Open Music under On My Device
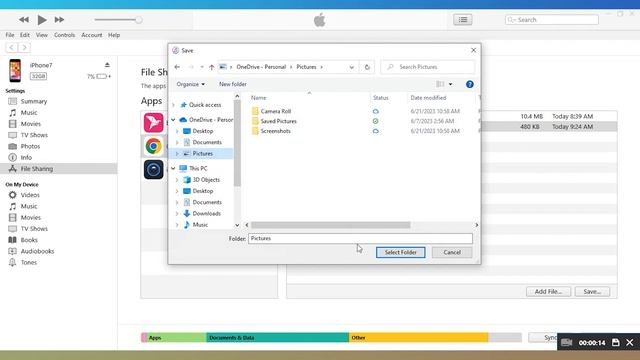This screenshot has width=640, height=360. (x=29, y=207)
